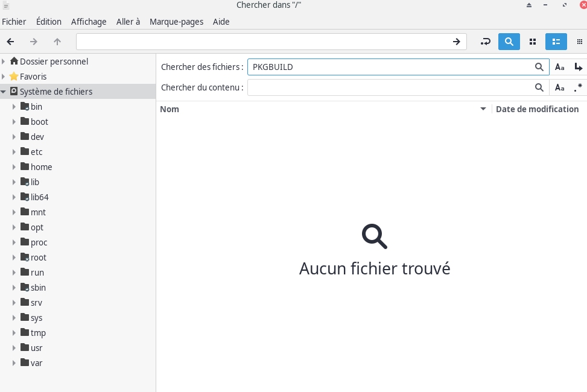Click the home icon of Dossier personnel
Viewport: 587px width, 392px height.
point(14,61)
